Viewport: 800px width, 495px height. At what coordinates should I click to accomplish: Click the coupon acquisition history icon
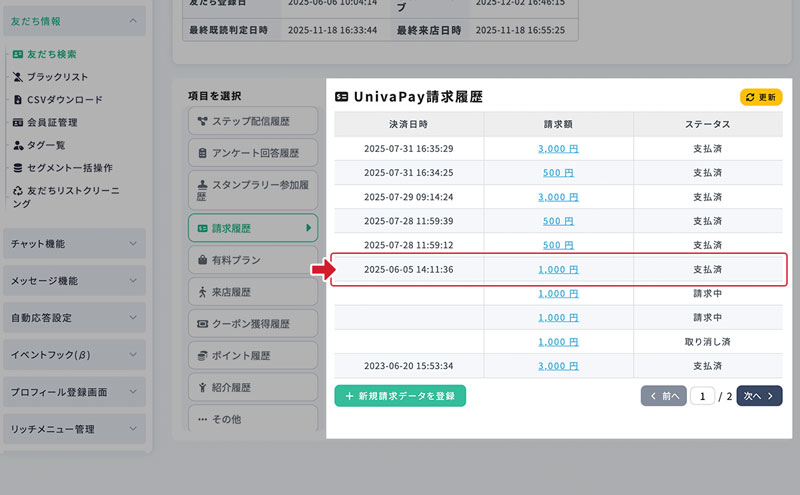203,324
